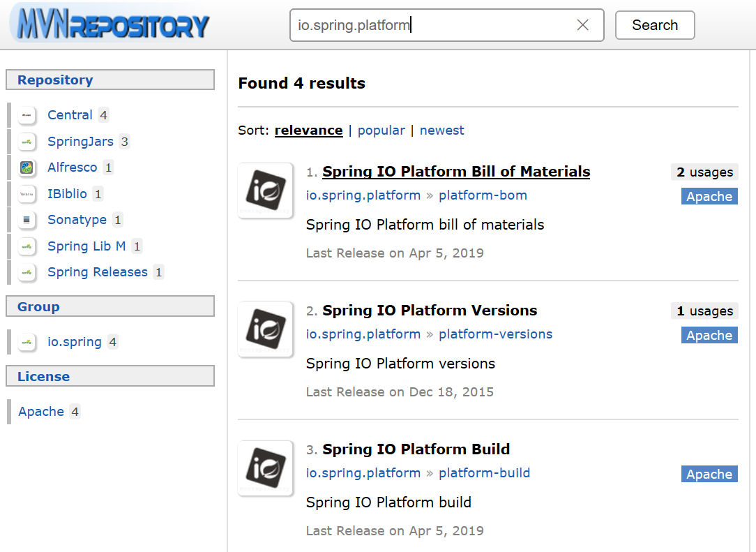Filter results by Apache license in sidebar
The image size is (756, 552).
[x=41, y=412]
